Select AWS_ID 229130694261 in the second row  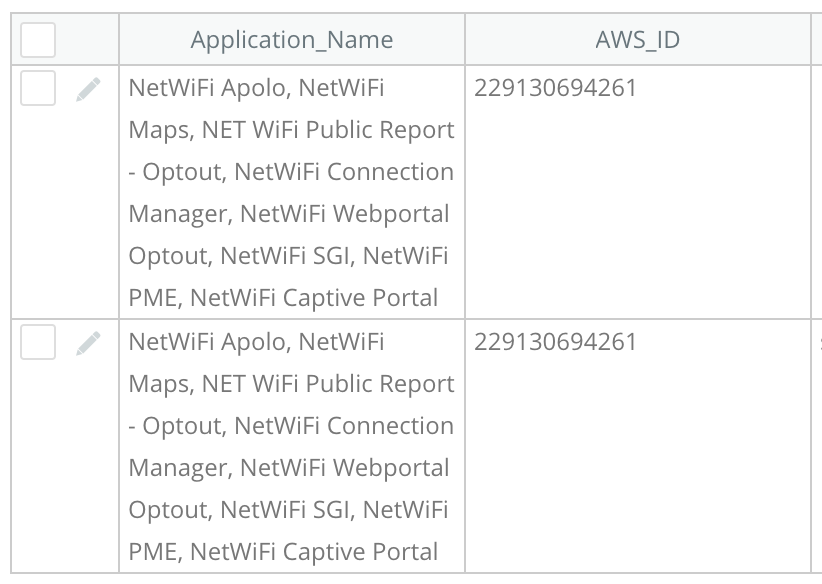555,343
